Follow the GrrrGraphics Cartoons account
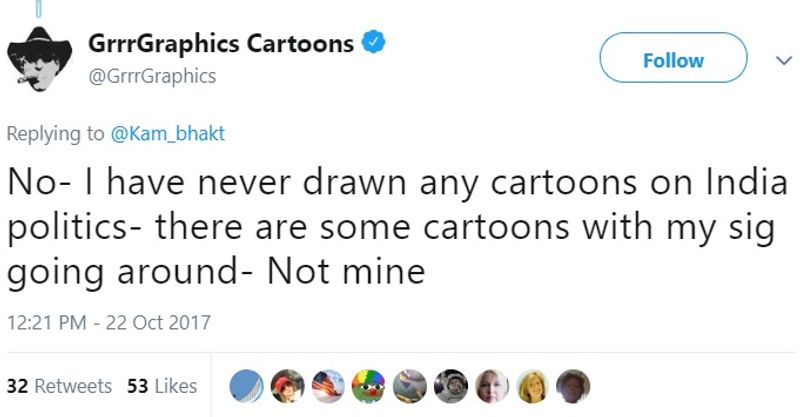800x417 pixels. 673,60
